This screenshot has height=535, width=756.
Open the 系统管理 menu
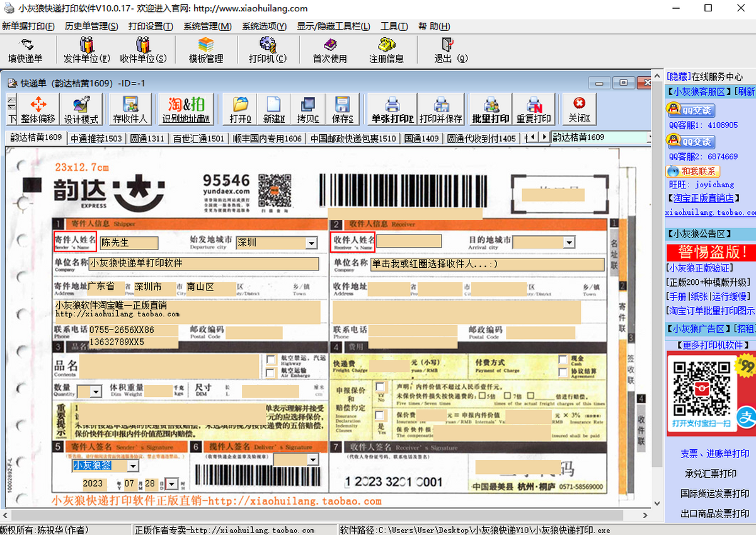[x=207, y=26]
